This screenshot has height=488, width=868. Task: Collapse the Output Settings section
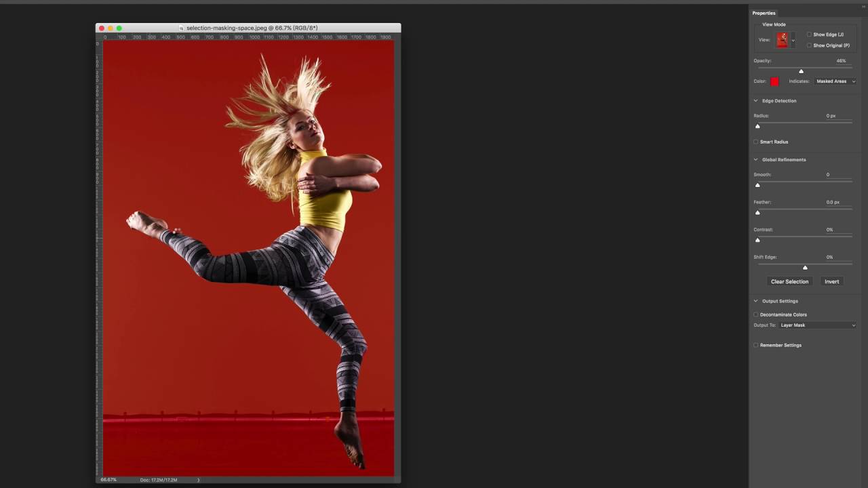(756, 301)
